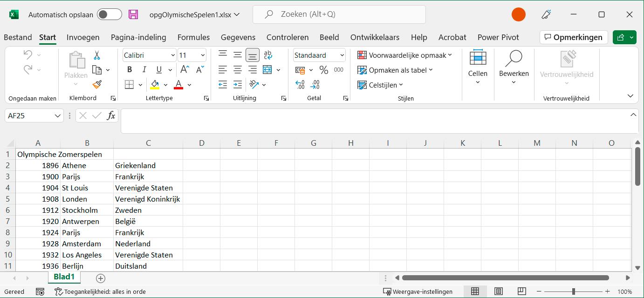
Task: Click the Opmerkingen button
Action: click(x=573, y=37)
